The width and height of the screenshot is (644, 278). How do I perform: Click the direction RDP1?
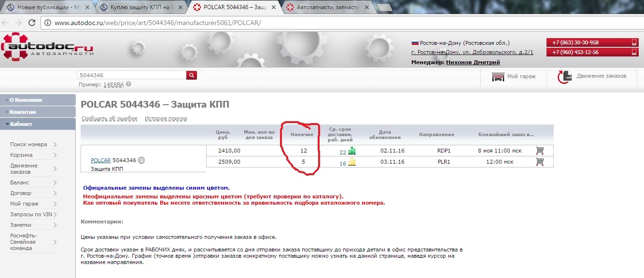click(444, 151)
